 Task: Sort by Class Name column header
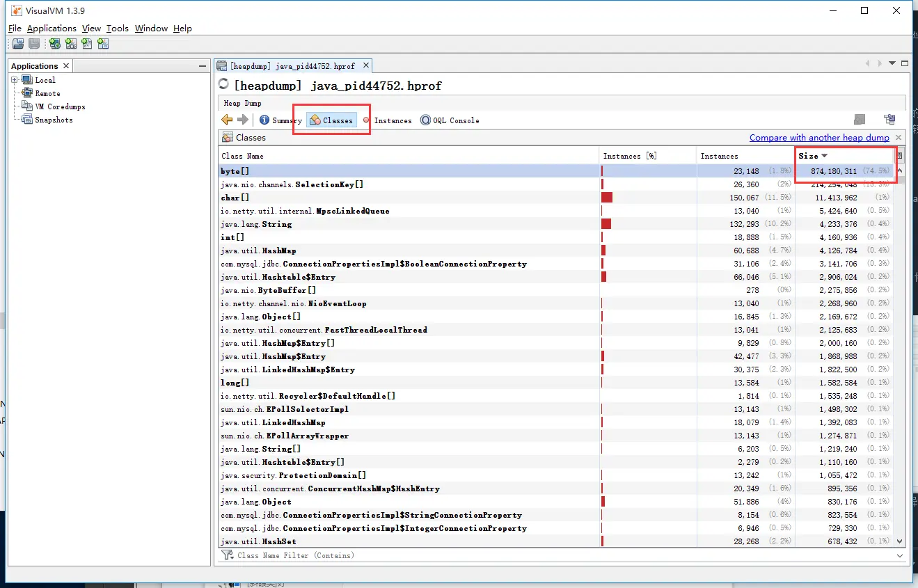tap(409, 156)
